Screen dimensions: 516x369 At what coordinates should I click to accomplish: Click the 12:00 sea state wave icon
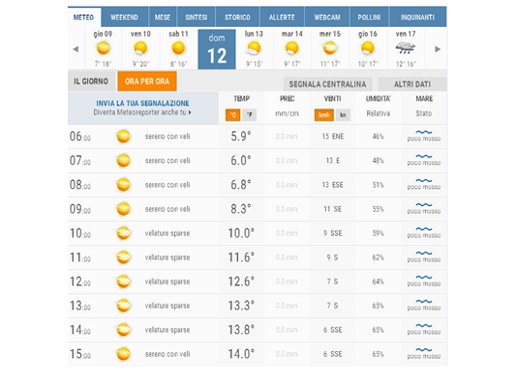click(424, 277)
